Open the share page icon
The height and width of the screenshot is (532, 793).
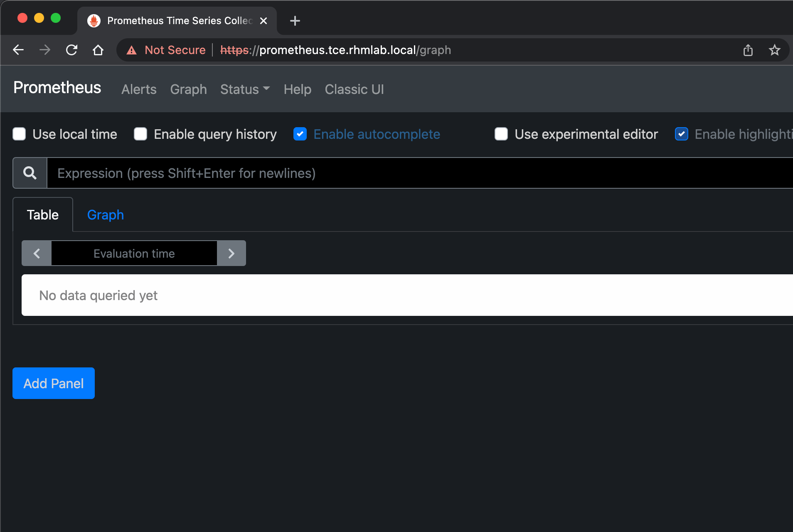point(748,50)
